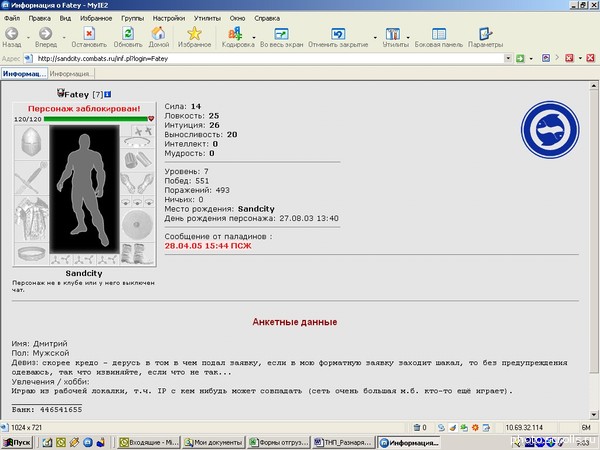Open the address bar history dropdown
The width and height of the screenshot is (600, 450).
point(508,58)
